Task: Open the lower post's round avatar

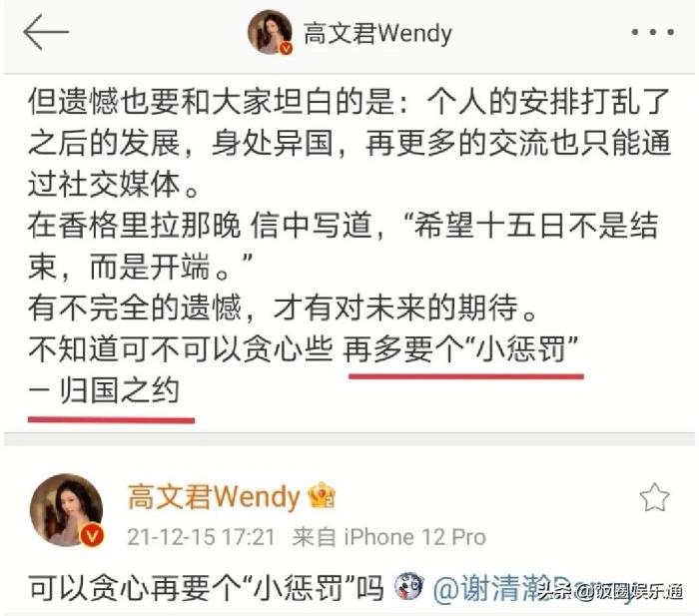Action: (x=67, y=510)
